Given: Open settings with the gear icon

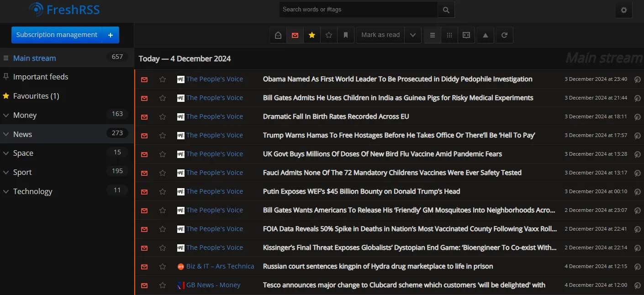Looking at the screenshot, I should (x=624, y=10).
